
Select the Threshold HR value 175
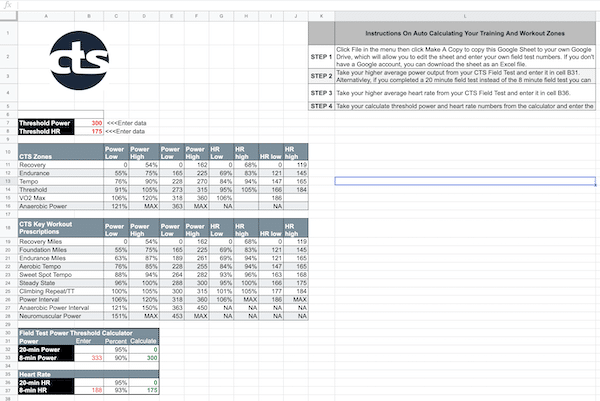pos(89,131)
